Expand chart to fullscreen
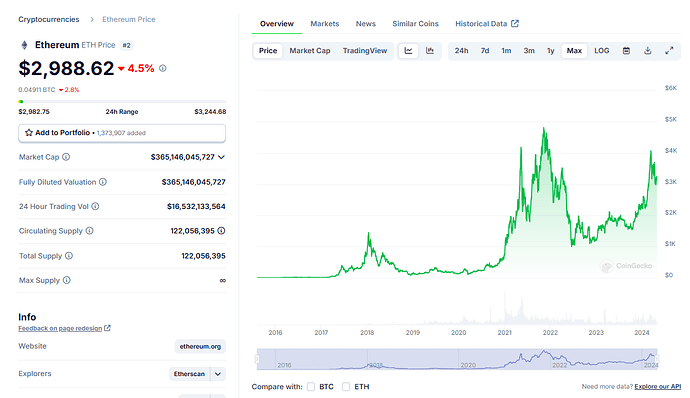The width and height of the screenshot is (690, 398). tap(669, 51)
